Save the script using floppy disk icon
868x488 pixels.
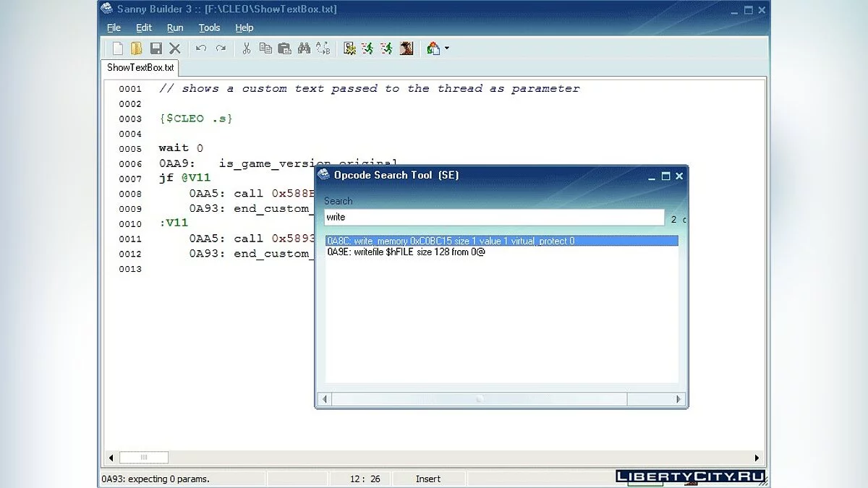156,48
